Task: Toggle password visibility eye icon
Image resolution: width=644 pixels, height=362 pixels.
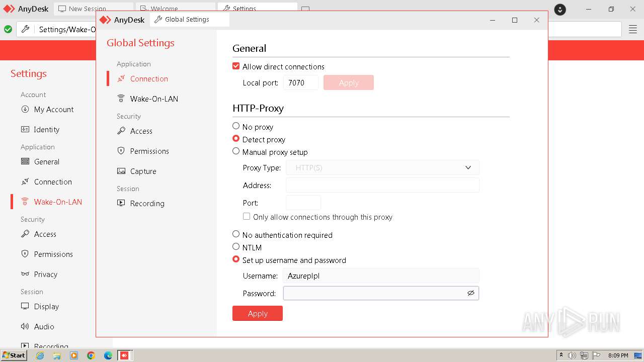Action: coord(471,293)
